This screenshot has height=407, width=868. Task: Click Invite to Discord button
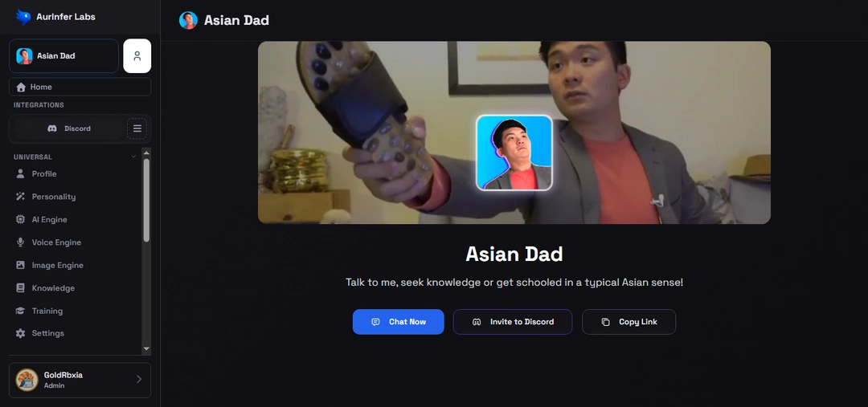[x=513, y=322]
